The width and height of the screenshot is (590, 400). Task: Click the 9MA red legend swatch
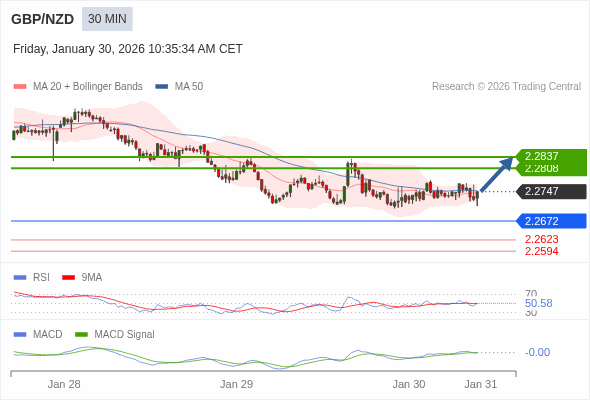[x=68, y=278]
